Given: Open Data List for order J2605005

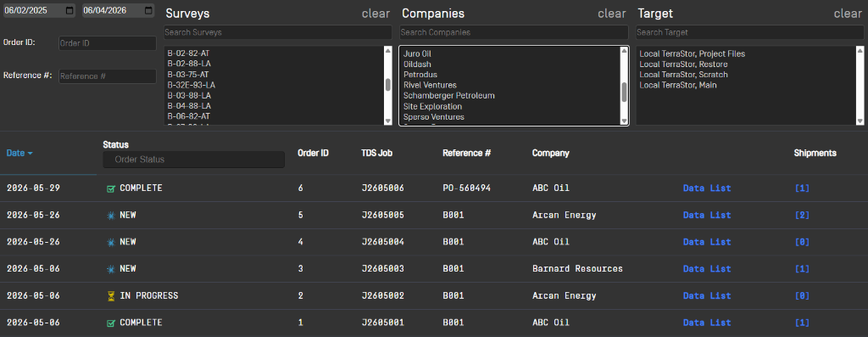Looking at the screenshot, I should [707, 215].
